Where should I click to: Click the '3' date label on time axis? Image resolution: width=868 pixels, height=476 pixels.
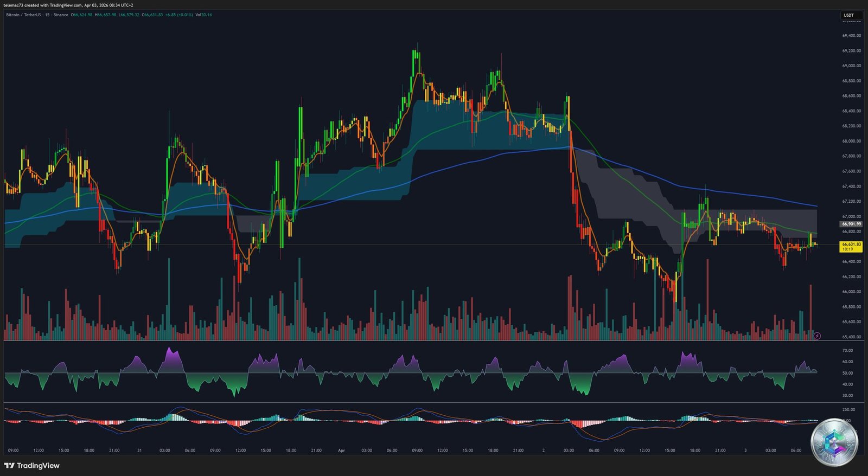[745, 451]
